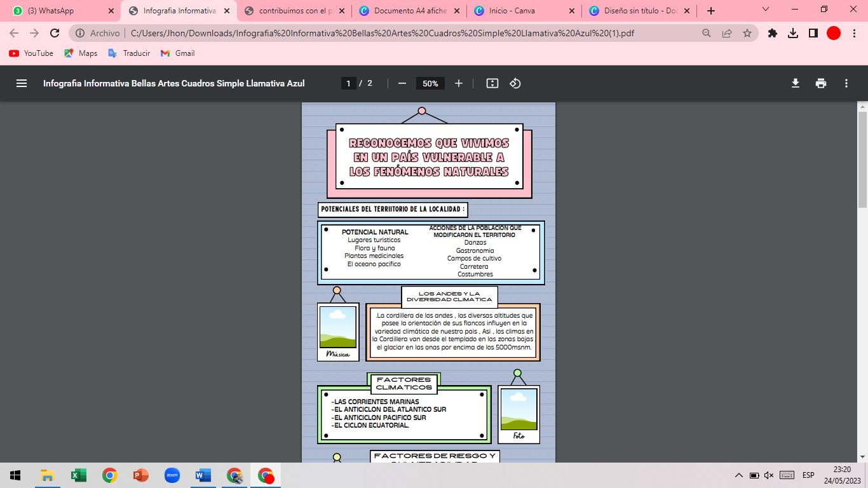Open the muted volume control
This screenshot has height=488, width=868.
click(769, 475)
